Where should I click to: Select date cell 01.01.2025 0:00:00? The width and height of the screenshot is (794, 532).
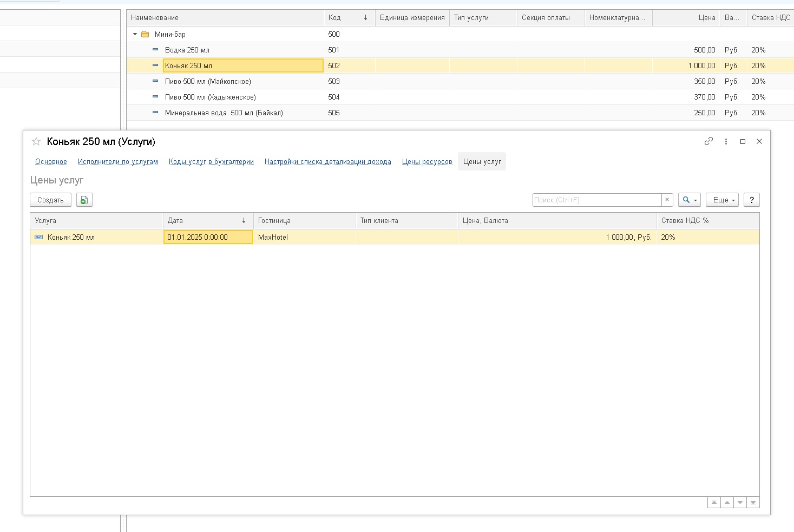point(208,237)
